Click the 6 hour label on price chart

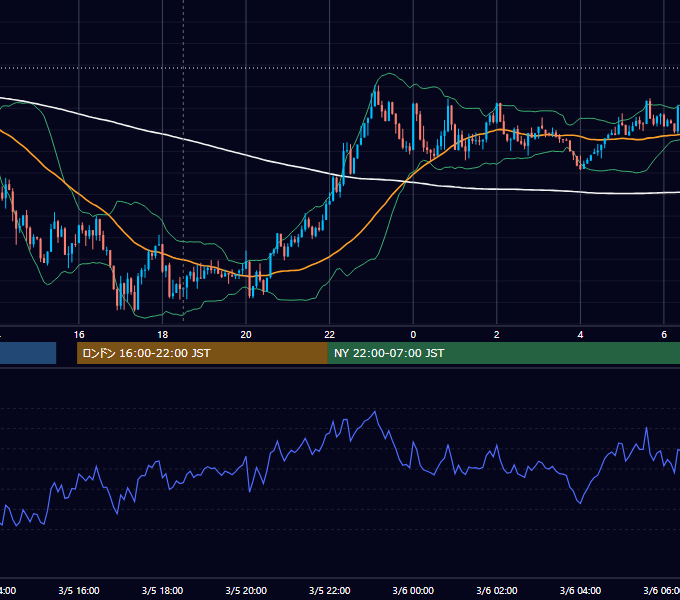click(x=664, y=335)
